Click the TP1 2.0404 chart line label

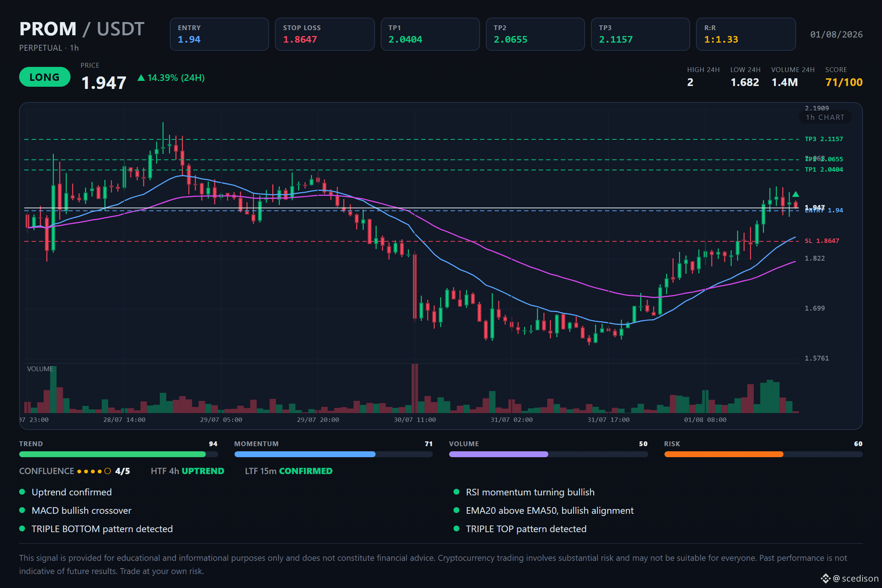tap(824, 169)
